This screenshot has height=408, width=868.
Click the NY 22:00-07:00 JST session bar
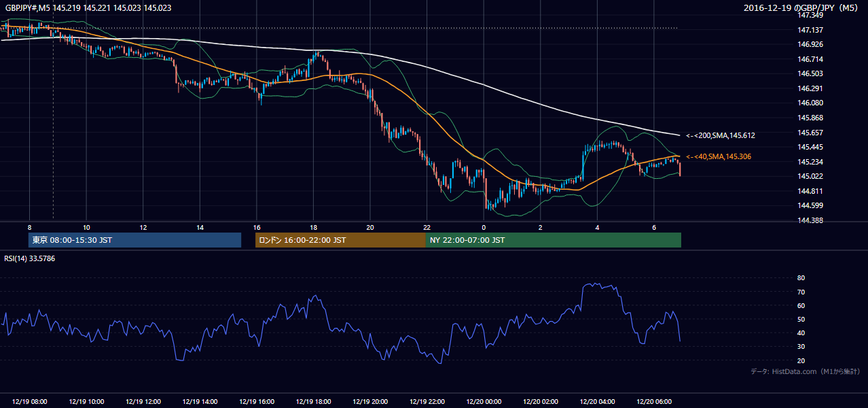coord(553,240)
